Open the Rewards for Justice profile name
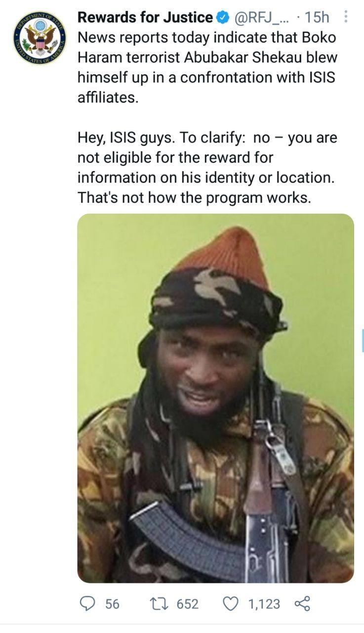Screen dimensions: 364x633 pyautogui.click(x=146, y=18)
